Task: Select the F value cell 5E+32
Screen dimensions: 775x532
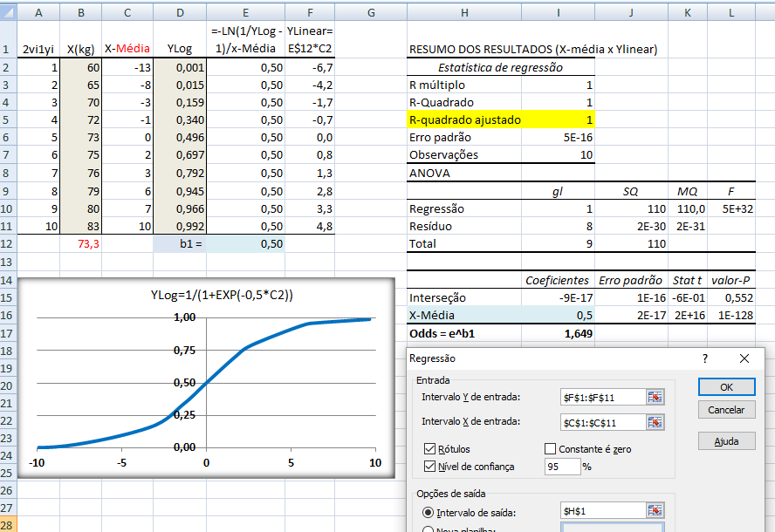Action: (731, 208)
